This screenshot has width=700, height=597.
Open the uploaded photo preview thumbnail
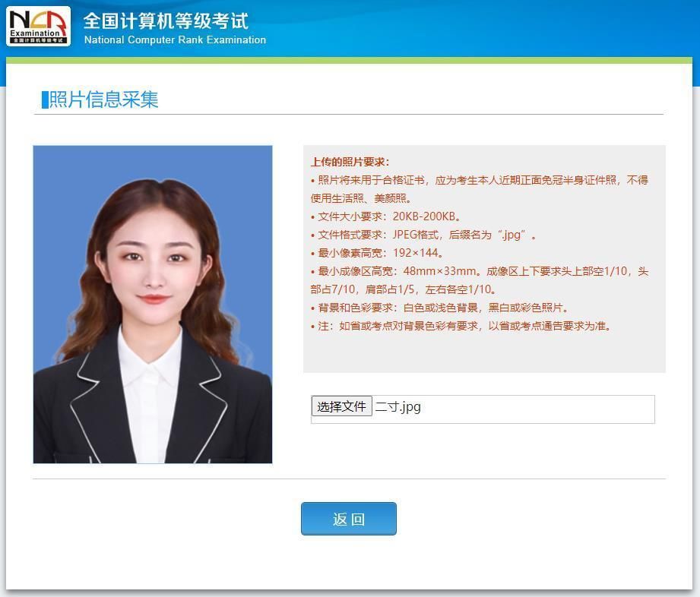[152, 304]
